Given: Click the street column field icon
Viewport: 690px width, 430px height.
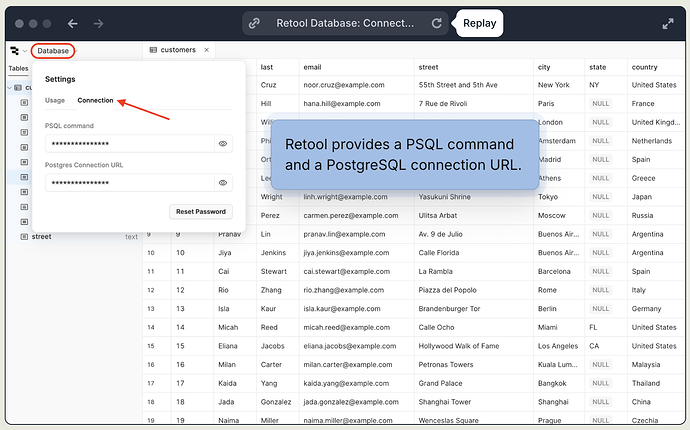Looking at the screenshot, I should pyautogui.click(x=24, y=237).
